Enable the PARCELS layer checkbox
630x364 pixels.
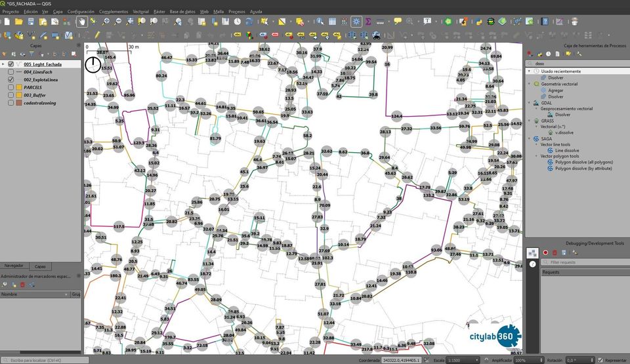coord(10,87)
